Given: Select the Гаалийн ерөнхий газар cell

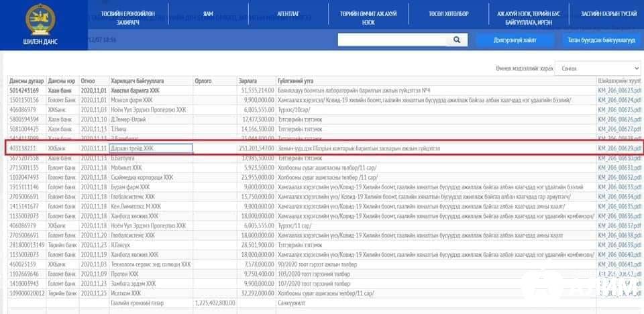Looking at the screenshot, I should click(x=137, y=303).
